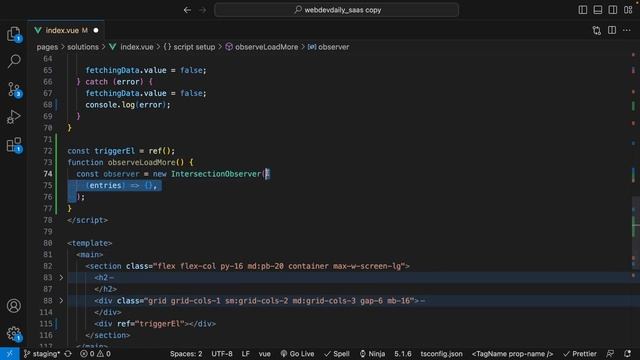Change indentation via Spaces: 2
The width and height of the screenshot is (640, 360).
click(186, 354)
